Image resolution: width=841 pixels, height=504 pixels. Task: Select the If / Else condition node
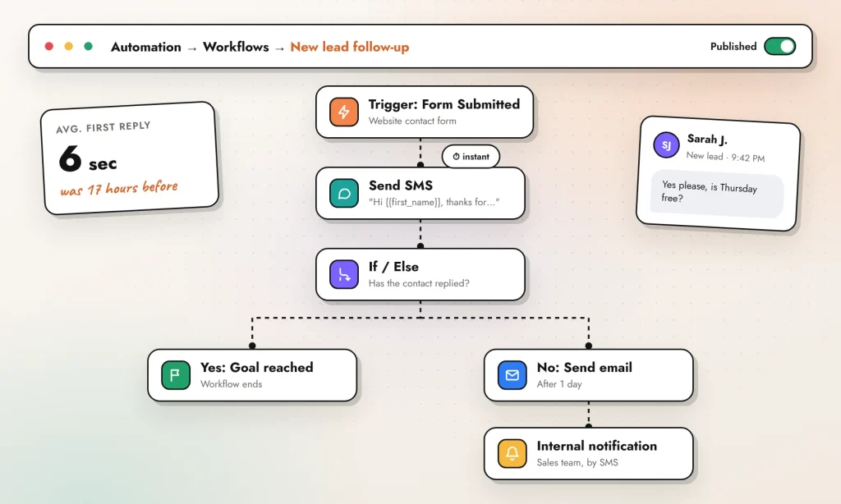pyautogui.click(x=420, y=274)
